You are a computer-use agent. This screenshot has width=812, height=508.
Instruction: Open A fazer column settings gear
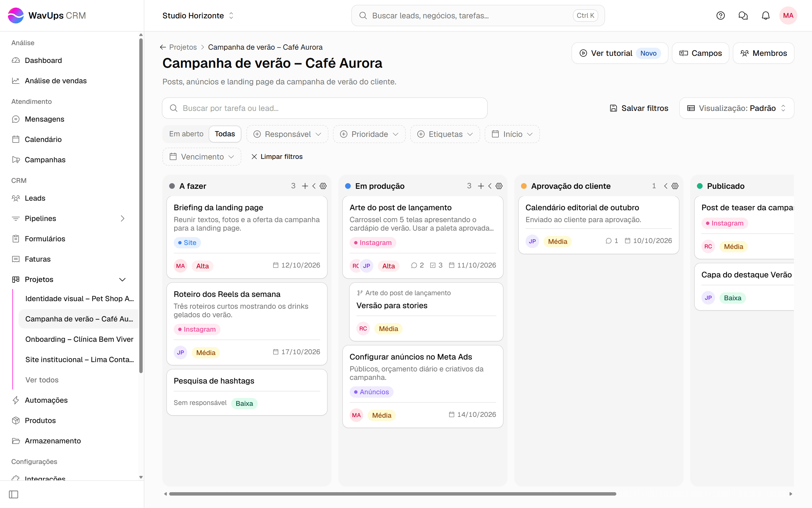coord(323,186)
